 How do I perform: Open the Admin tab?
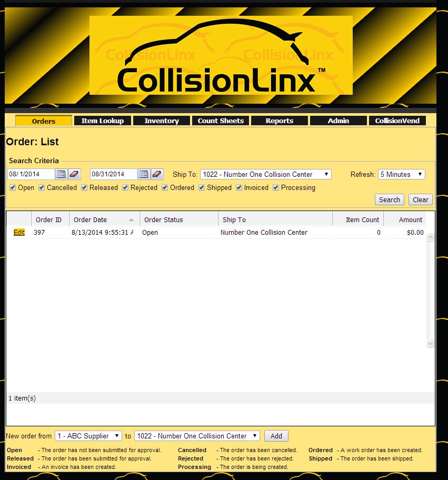[339, 121]
